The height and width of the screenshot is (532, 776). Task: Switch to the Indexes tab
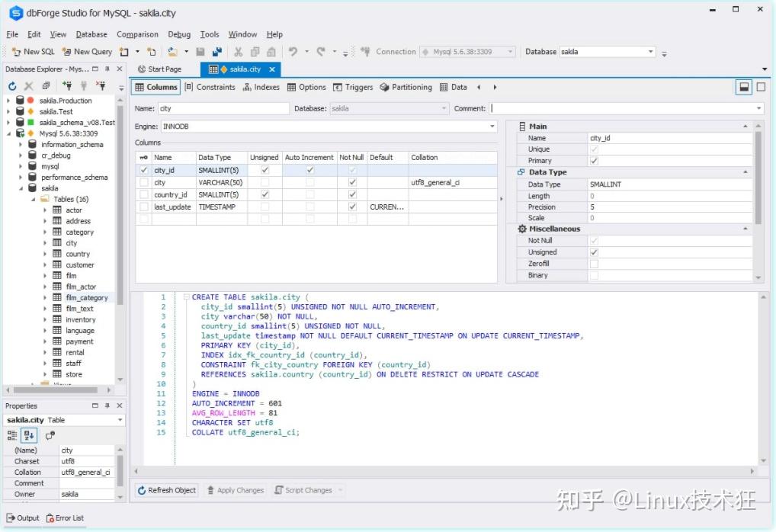tap(261, 87)
